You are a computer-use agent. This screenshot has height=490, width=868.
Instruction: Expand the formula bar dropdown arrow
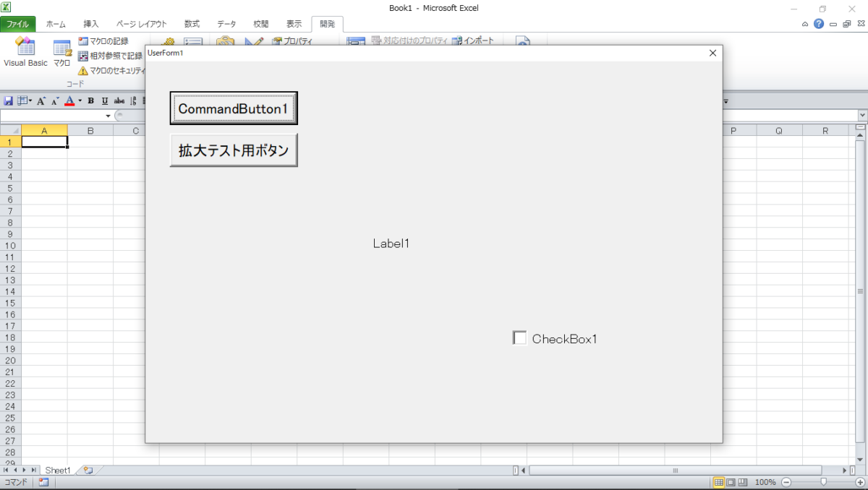coord(861,116)
